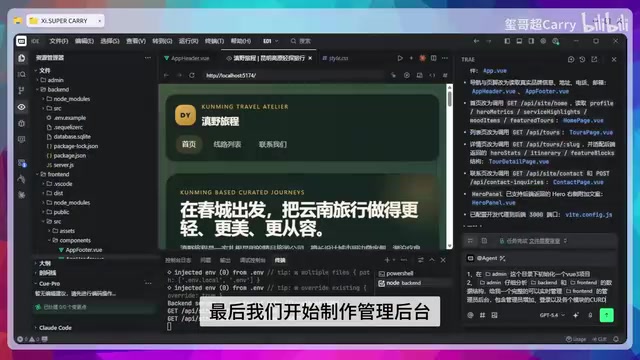Switch to AppHeader.vue tab
The image size is (640, 360).
point(190,58)
